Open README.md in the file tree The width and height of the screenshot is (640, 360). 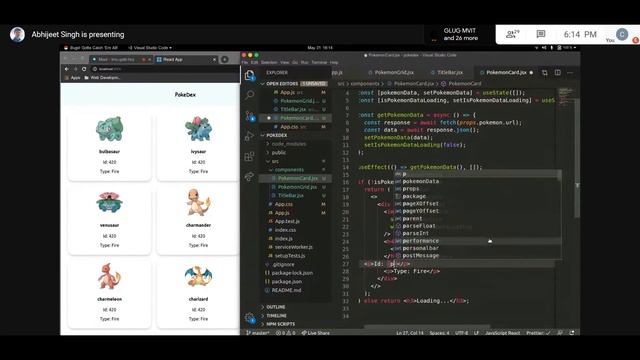coord(286,290)
